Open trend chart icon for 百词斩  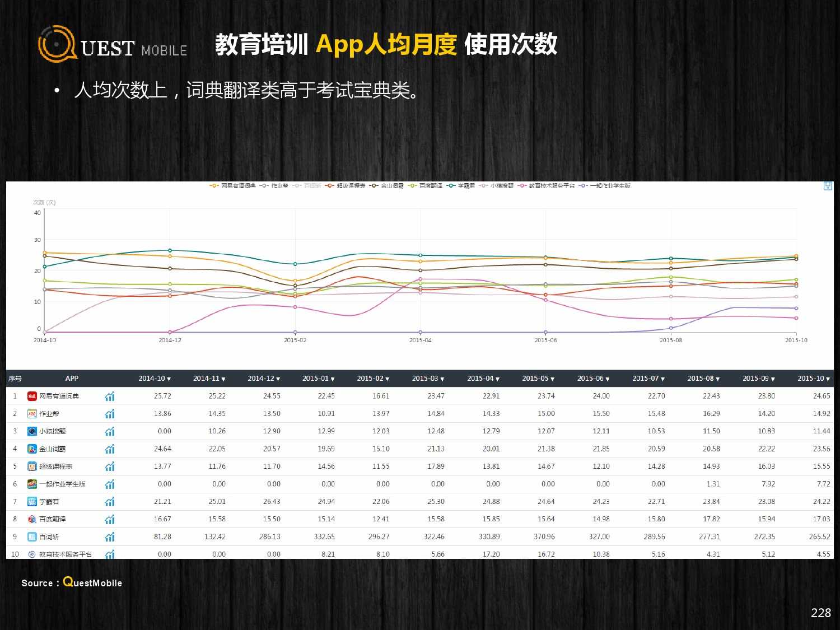110,537
